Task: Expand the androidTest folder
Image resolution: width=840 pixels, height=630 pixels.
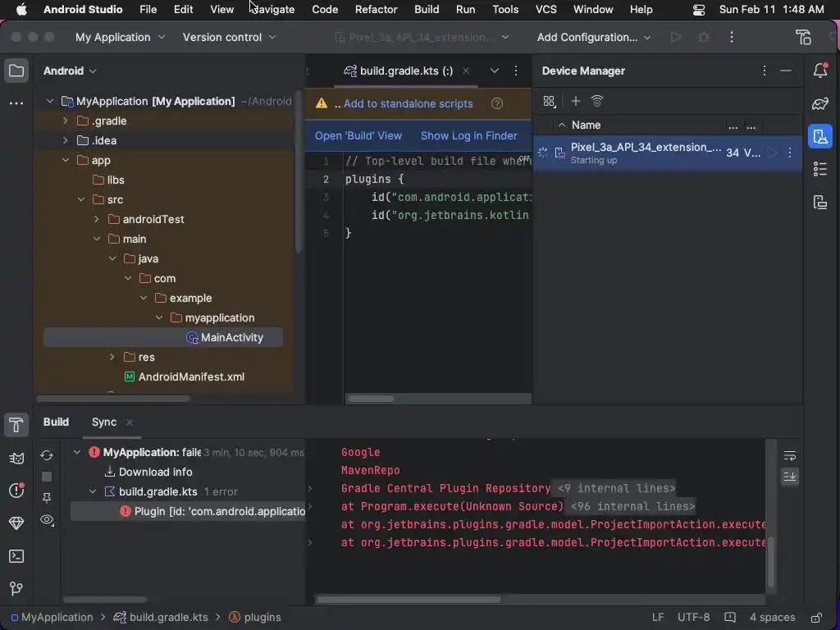Action: [x=97, y=219]
